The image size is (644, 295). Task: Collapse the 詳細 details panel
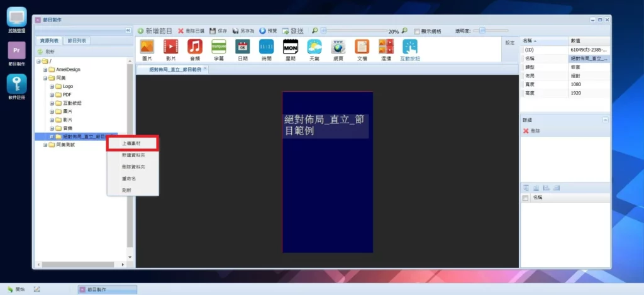coord(605,120)
